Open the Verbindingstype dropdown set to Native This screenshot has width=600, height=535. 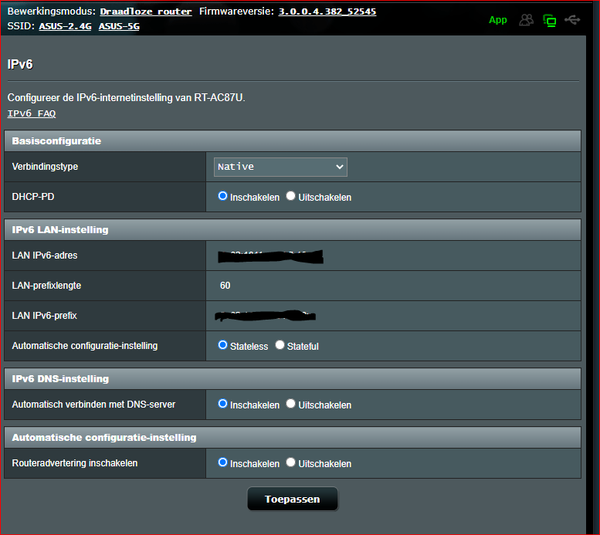tap(280, 166)
